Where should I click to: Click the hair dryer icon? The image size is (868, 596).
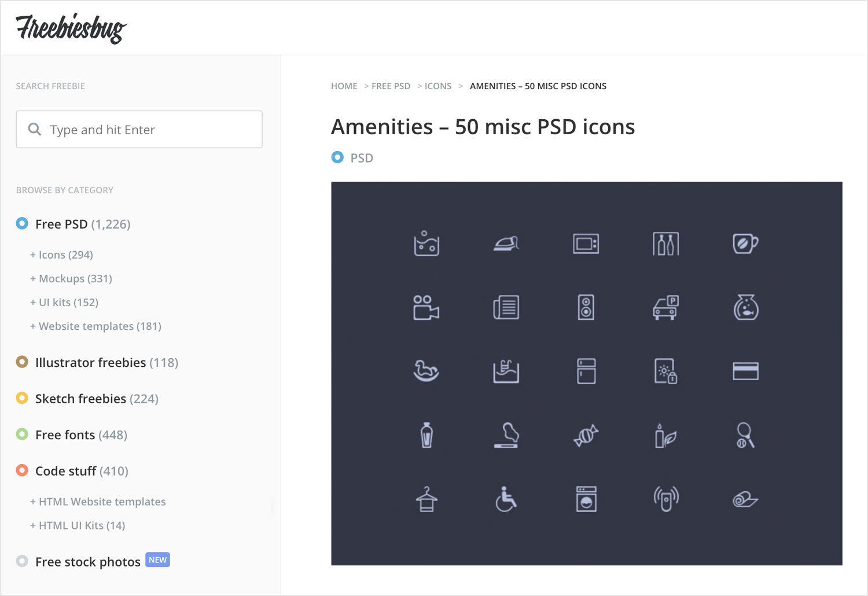pos(506,435)
